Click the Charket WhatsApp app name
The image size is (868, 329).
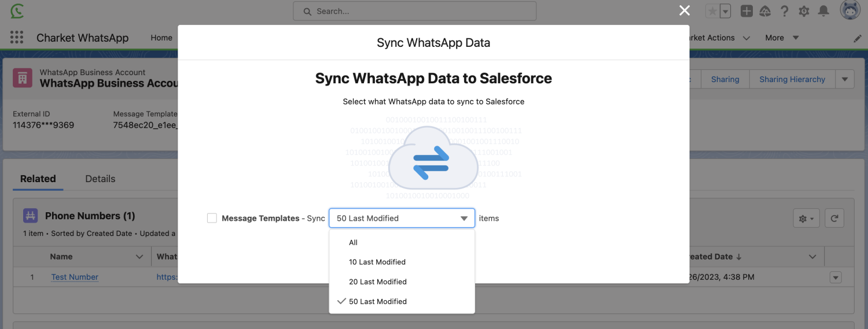[83, 38]
